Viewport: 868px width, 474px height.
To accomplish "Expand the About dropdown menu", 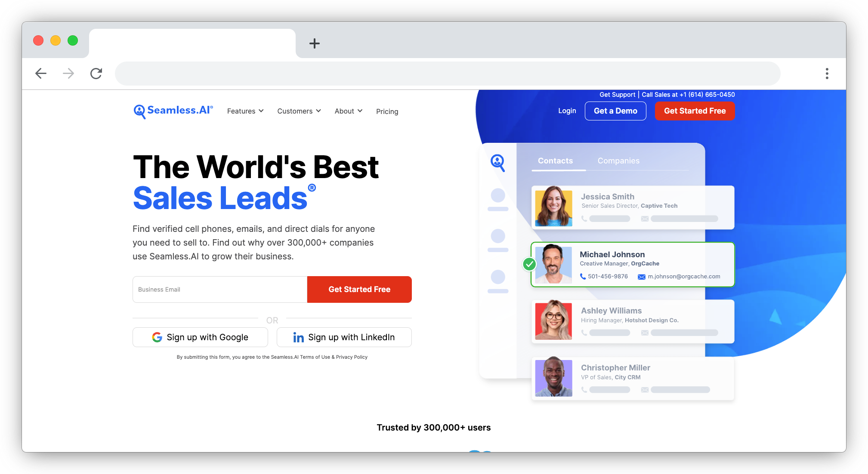I will (x=349, y=110).
